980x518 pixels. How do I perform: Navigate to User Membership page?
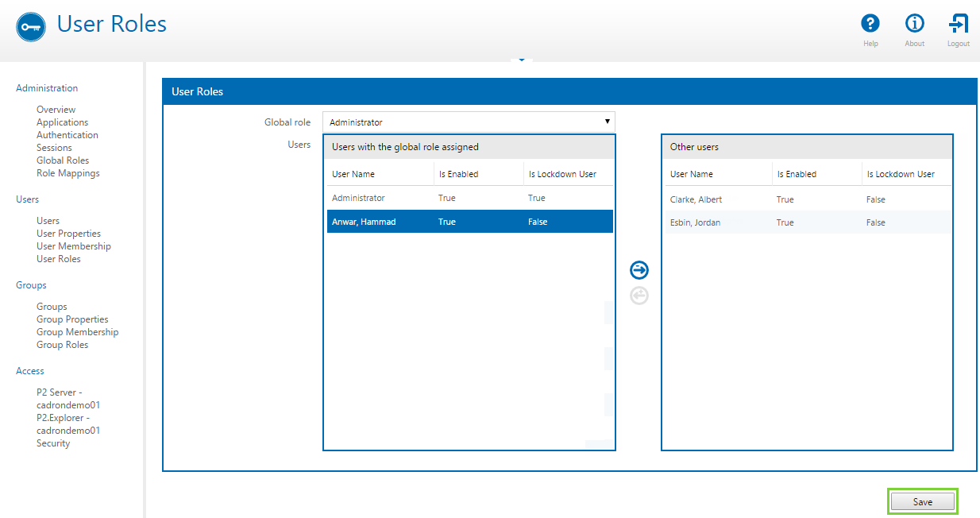click(73, 246)
